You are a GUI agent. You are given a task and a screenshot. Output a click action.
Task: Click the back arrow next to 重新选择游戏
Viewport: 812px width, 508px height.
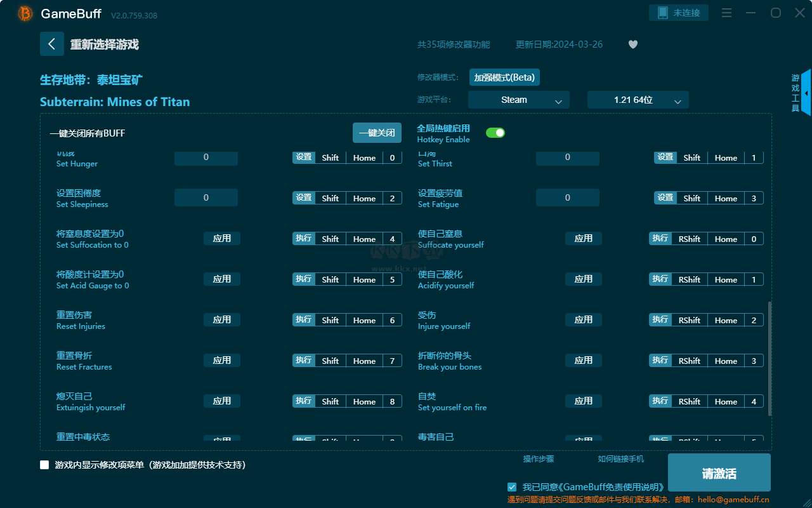(x=52, y=44)
